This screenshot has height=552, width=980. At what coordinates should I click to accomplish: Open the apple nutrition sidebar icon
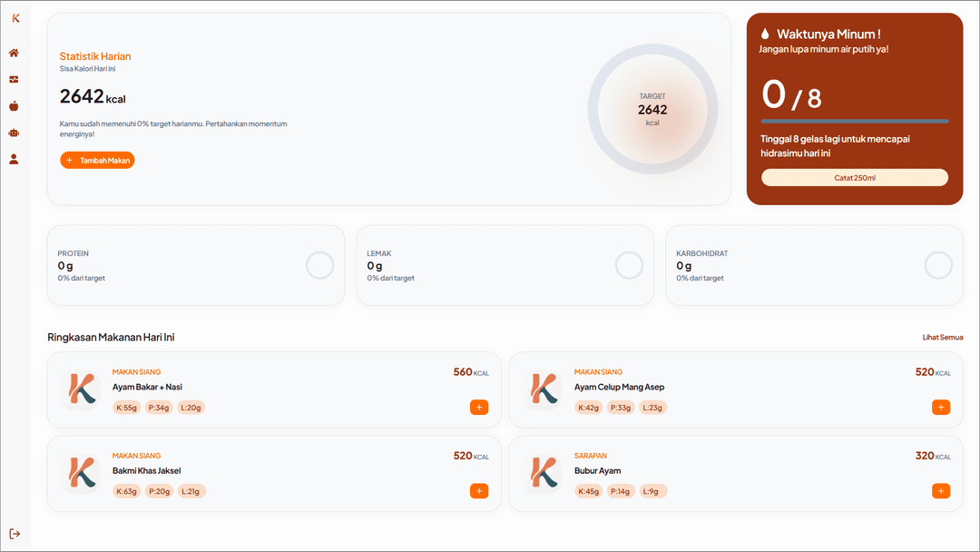click(x=14, y=106)
